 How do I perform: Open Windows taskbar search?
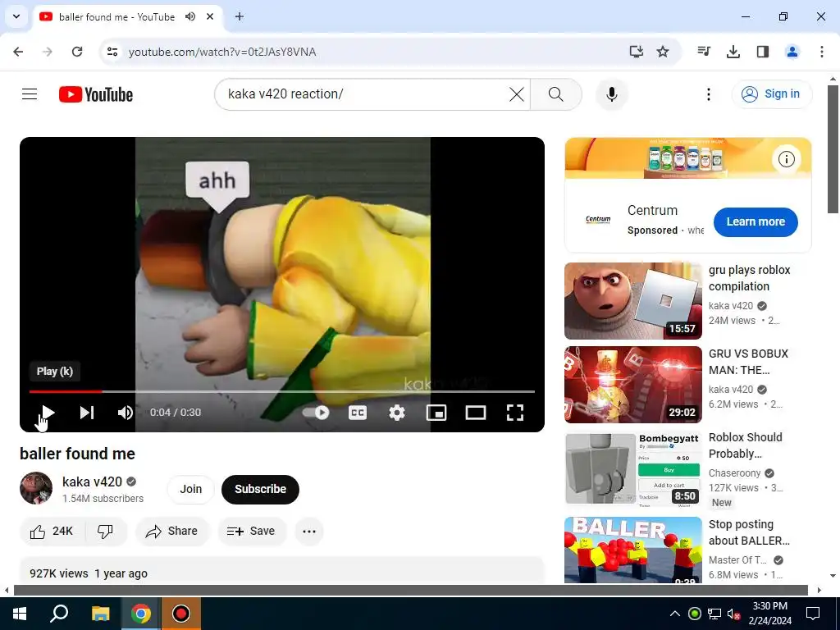click(x=59, y=614)
